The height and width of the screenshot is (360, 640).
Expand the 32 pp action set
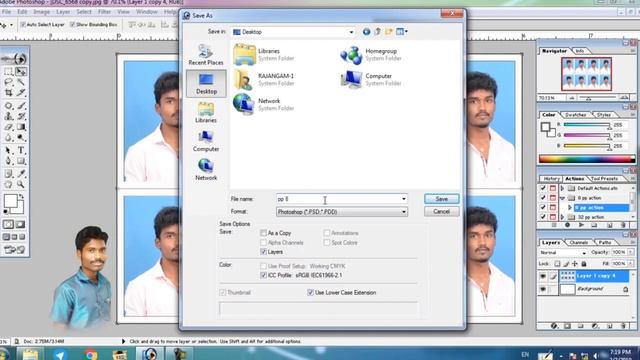tap(562, 217)
